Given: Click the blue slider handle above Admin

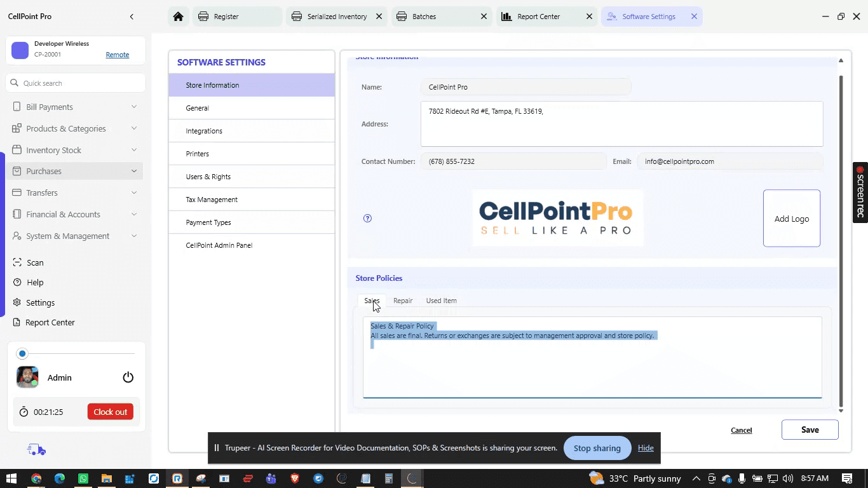Looking at the screenshot, I should pos(22,353).
